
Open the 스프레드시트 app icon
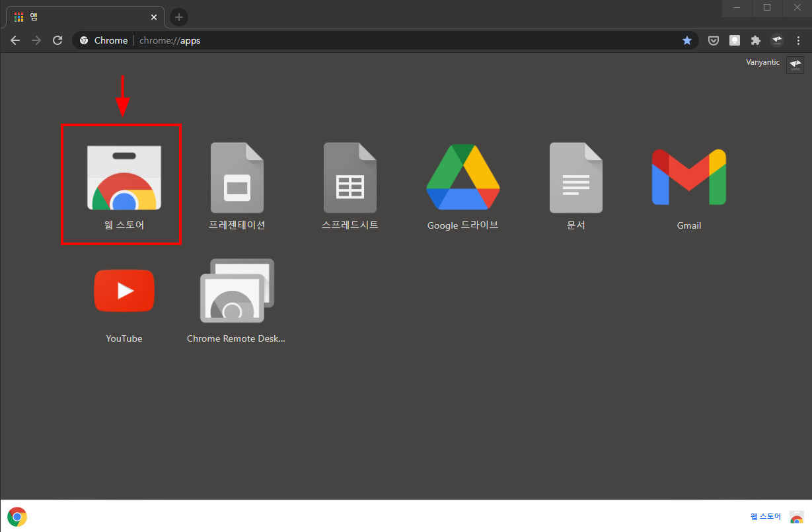[350, 178]
